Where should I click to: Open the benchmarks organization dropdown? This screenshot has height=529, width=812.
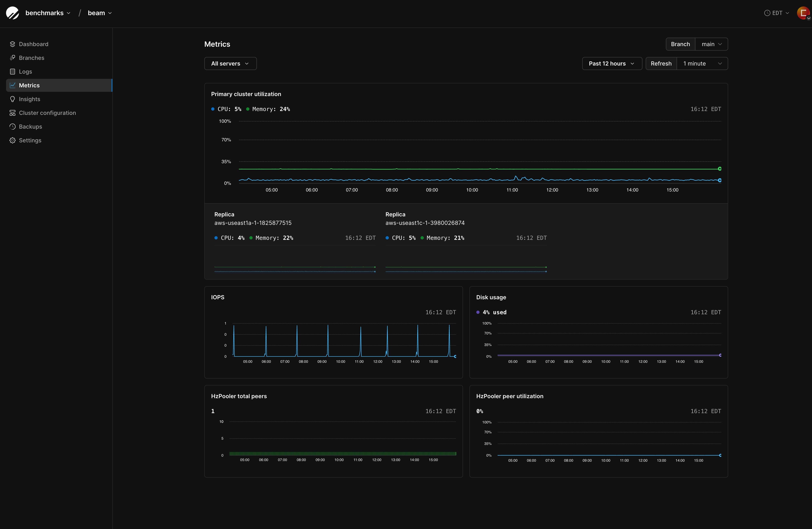click(x=48, y=13)
